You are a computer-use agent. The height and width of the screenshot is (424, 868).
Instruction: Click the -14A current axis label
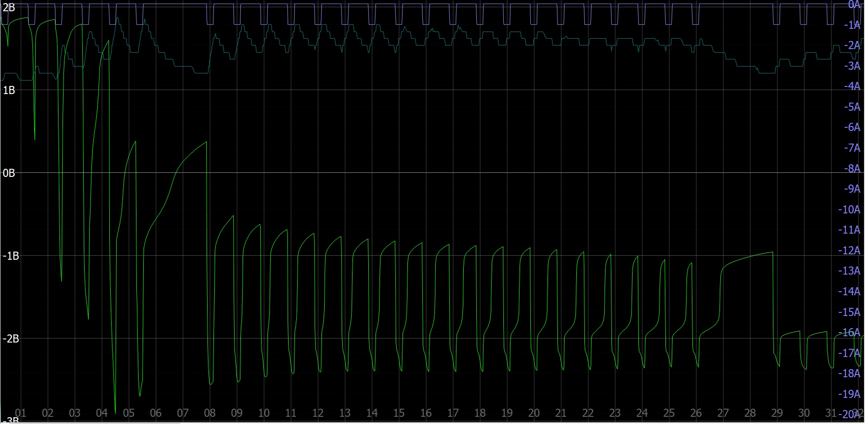pyautogui.click(x=849, y=292)
